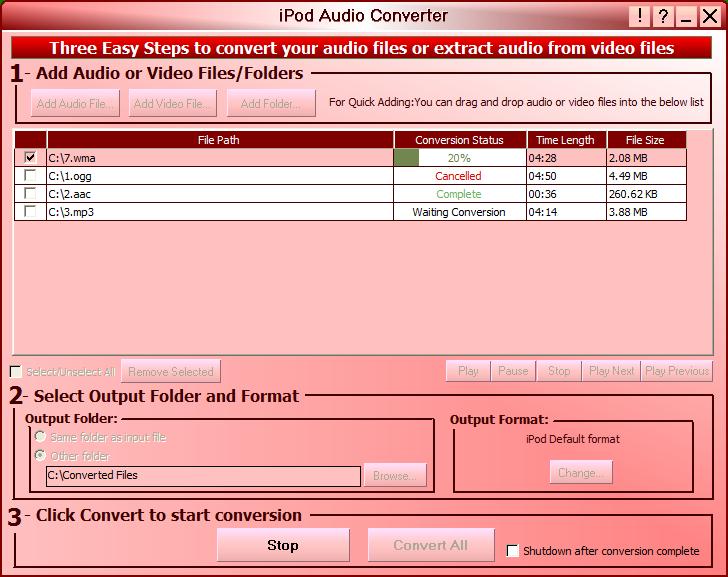This screenshot has width=728, height=577.
Task: Click the Remove Selected button
Action: tap(171, 371)
